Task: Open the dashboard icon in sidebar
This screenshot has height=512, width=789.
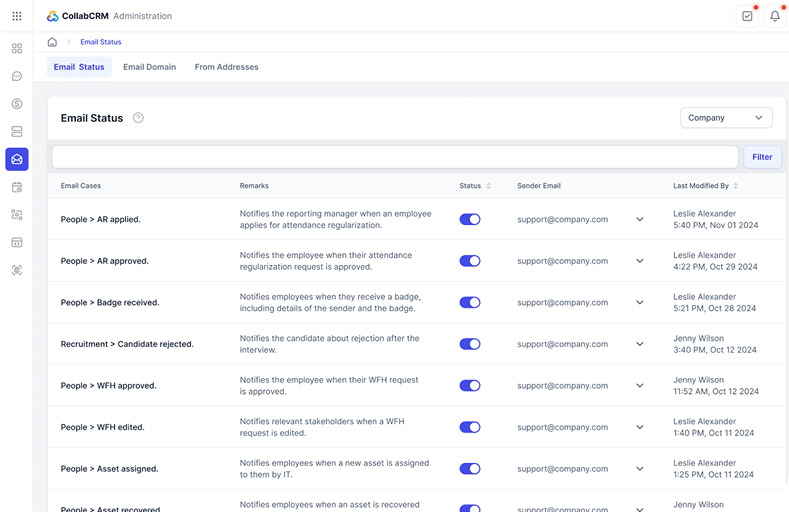Action: pyautogui.click(x=17, y=48)
